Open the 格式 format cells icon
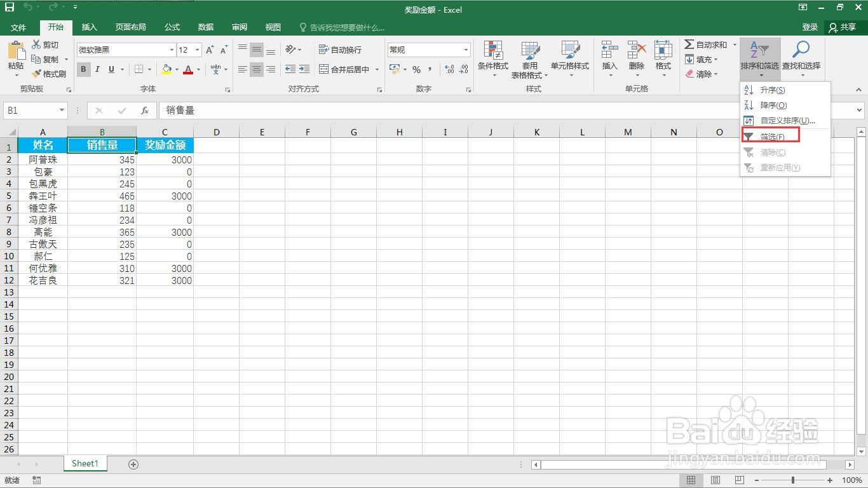The height and width of the screenshot is (488, 868). [x=663, y=51]
